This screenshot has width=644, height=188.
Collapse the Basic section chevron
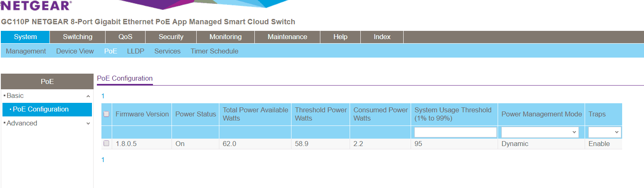(x=88, y=96)
